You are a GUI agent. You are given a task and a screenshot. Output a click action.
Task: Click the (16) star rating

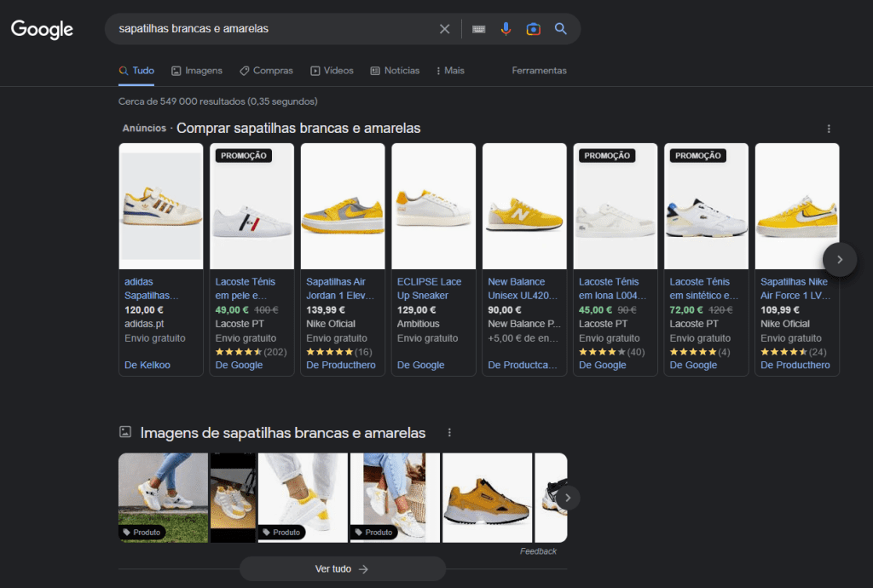tap(339, 352)
